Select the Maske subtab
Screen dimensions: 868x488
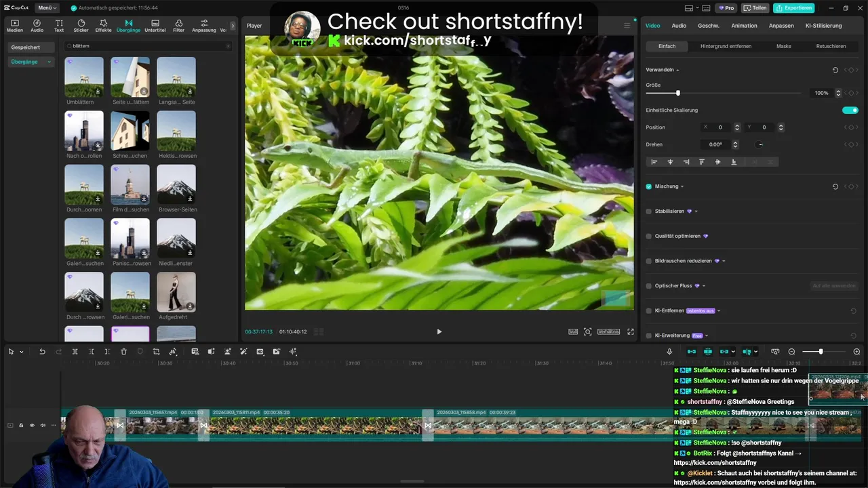coord(784,46)
